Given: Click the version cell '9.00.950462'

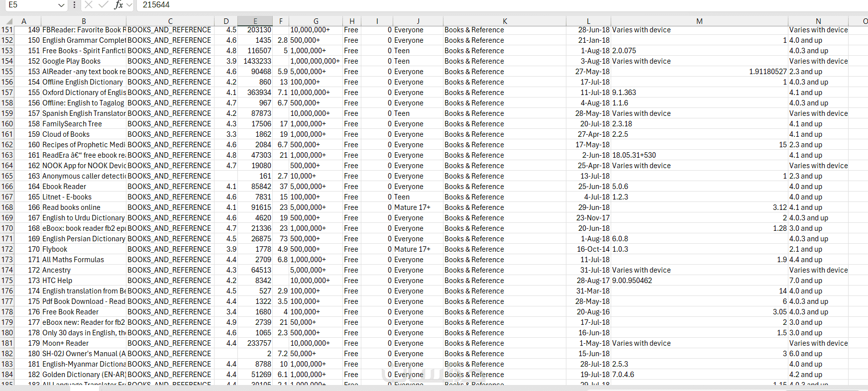Looking at the screenshot, I should tap(699, 281).
